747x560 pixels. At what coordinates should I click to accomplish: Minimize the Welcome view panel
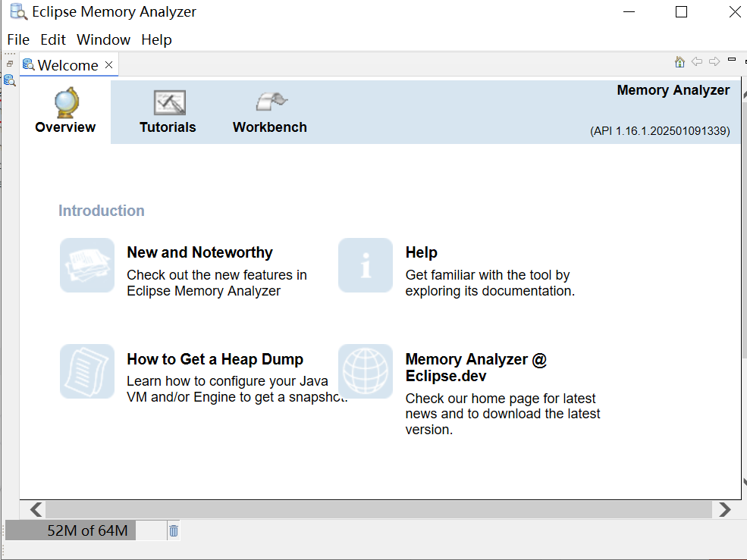[x=732, y=60]
